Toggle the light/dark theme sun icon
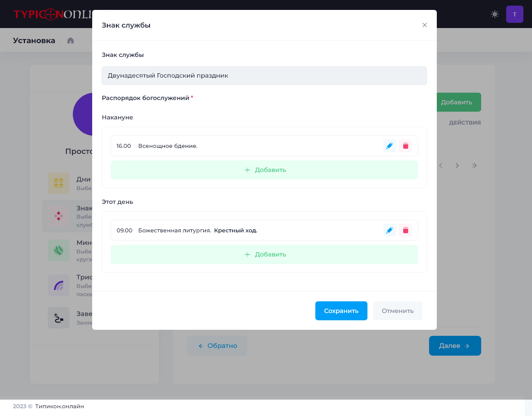This screenshot has width=532, height=416. (x=495, y=14)
